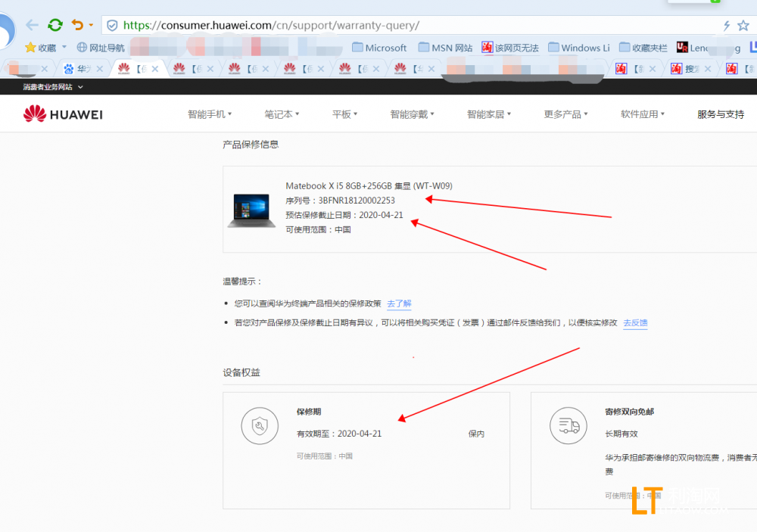
Task: Click the Matebook X laptop thumbnail
Action: tap(251, 210)
